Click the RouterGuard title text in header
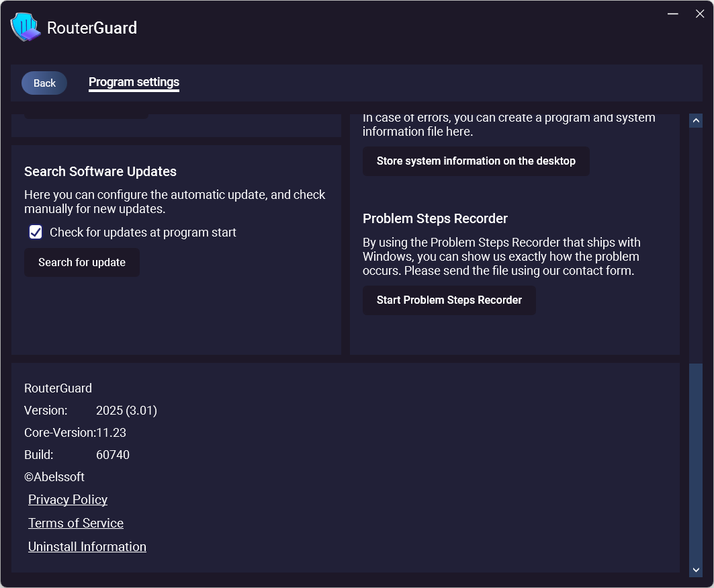The width and height of the screenshot is (714, 588). [92, 28]
